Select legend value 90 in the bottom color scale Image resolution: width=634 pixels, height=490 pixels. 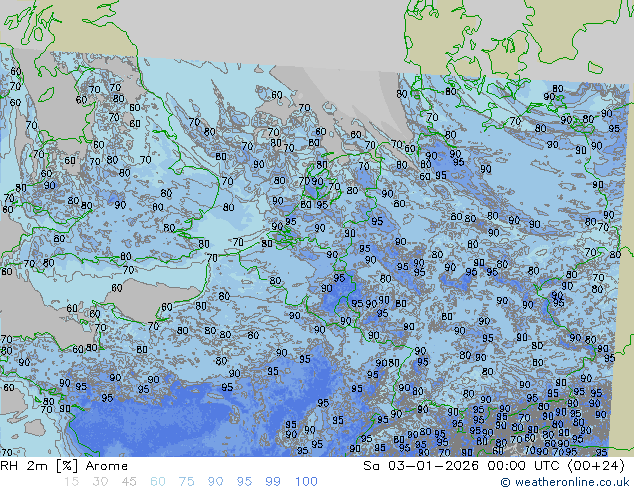(215, 482)
